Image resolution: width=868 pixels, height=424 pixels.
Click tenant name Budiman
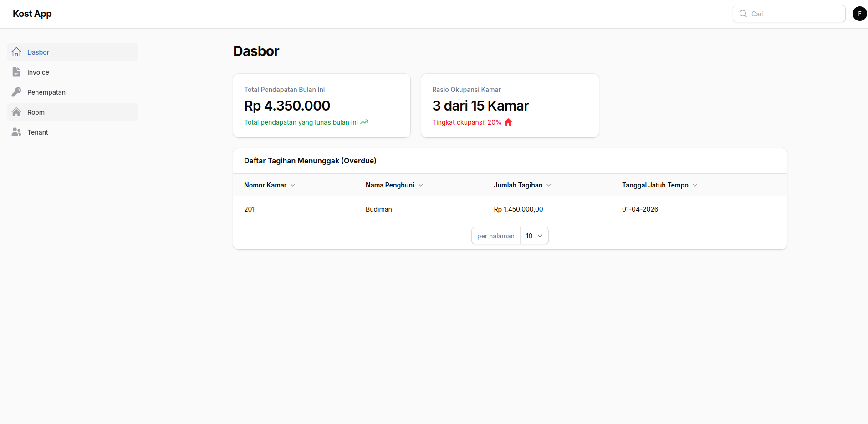[379, 209]
